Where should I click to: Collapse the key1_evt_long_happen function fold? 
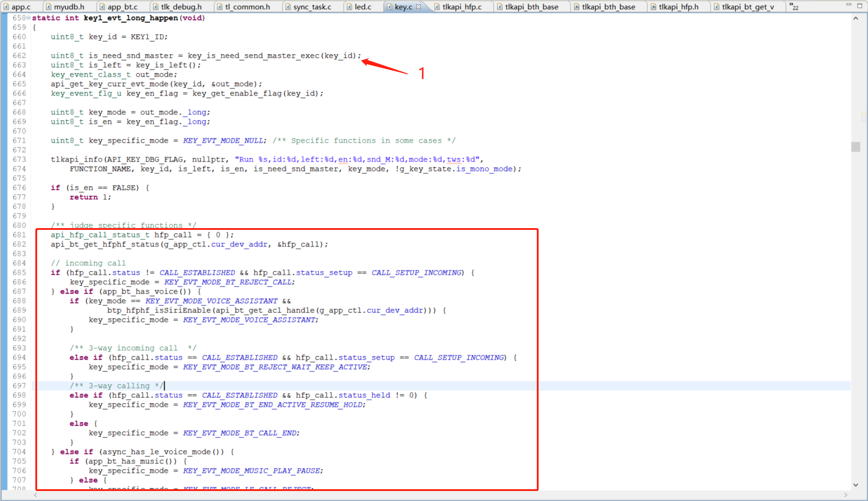(29, 18)
